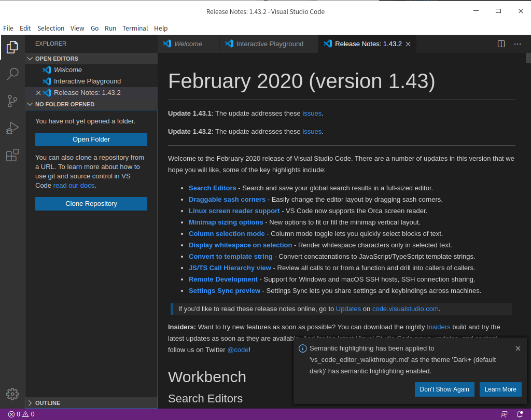The height and width of the screenshot is (420, 531).
Task: Open the Search view in the activity bar
Action: (12, 74)
